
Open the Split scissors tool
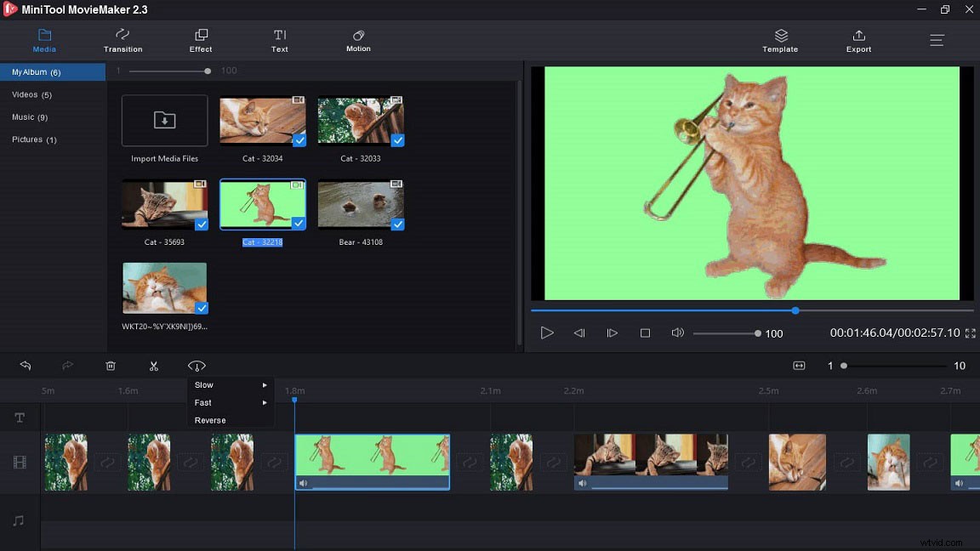click(153, 365)
